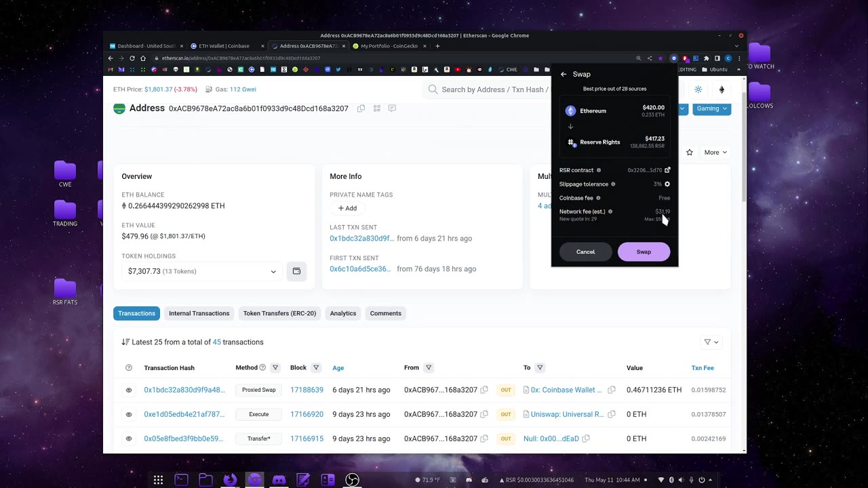Open the transactions table filter dropdown
The width and height of the screenshot is (868, 488).
(711, 342)
